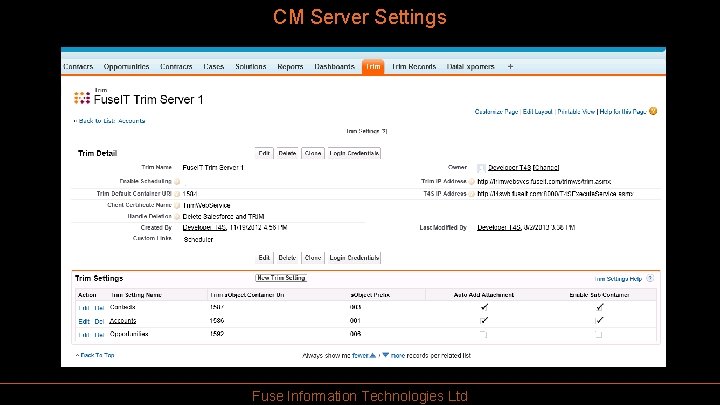720x405 pixels.
Task: Edit the Accounts trim setting
Action: pos(84,321)
